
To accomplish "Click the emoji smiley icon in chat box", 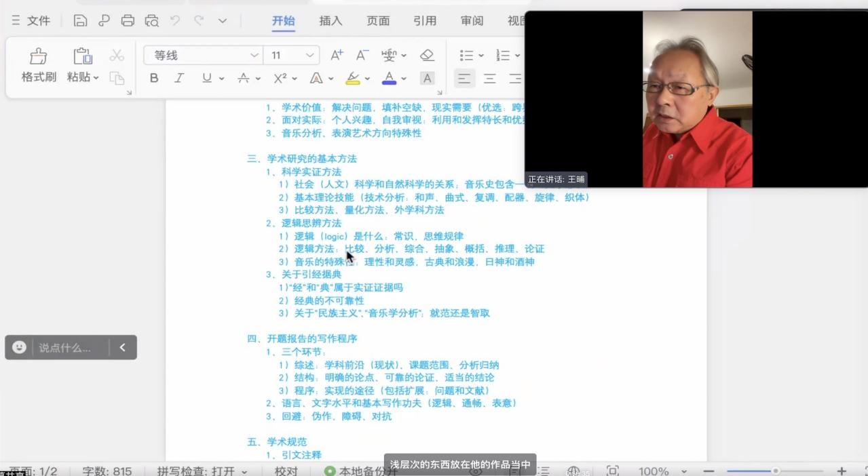I will click(x=20, y=347).
